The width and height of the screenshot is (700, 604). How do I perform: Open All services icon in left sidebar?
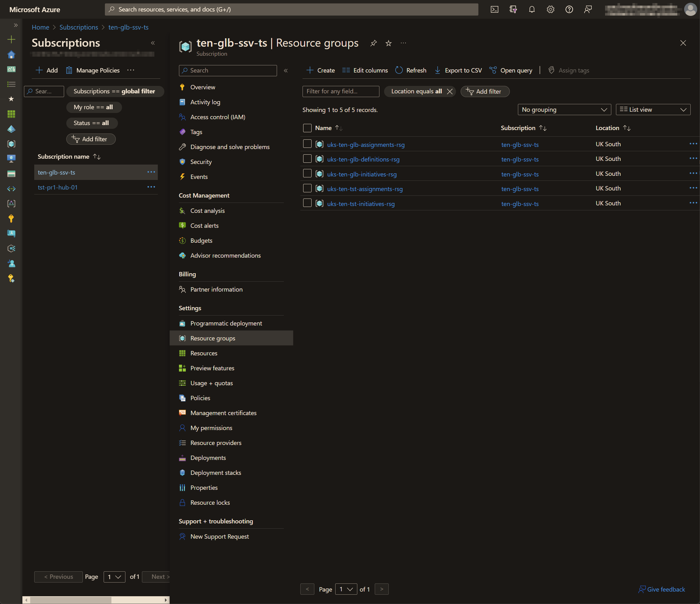pos(11,84)
